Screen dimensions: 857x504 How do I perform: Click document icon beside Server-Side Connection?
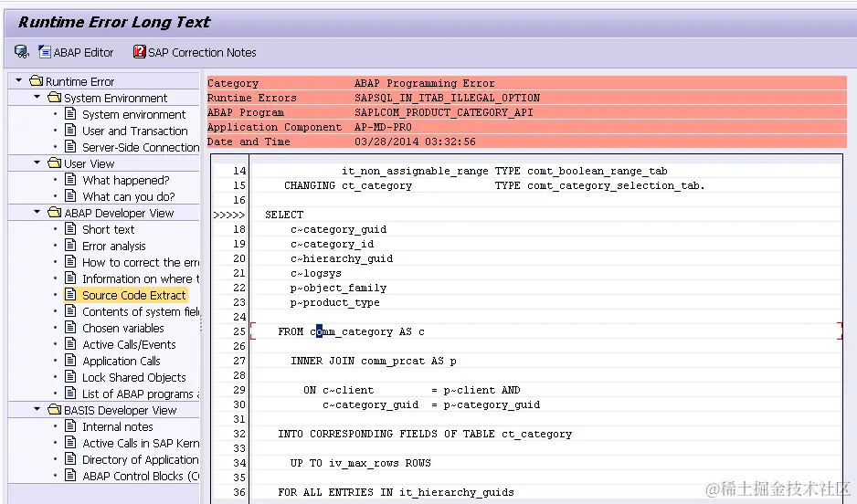pos(70,146)
